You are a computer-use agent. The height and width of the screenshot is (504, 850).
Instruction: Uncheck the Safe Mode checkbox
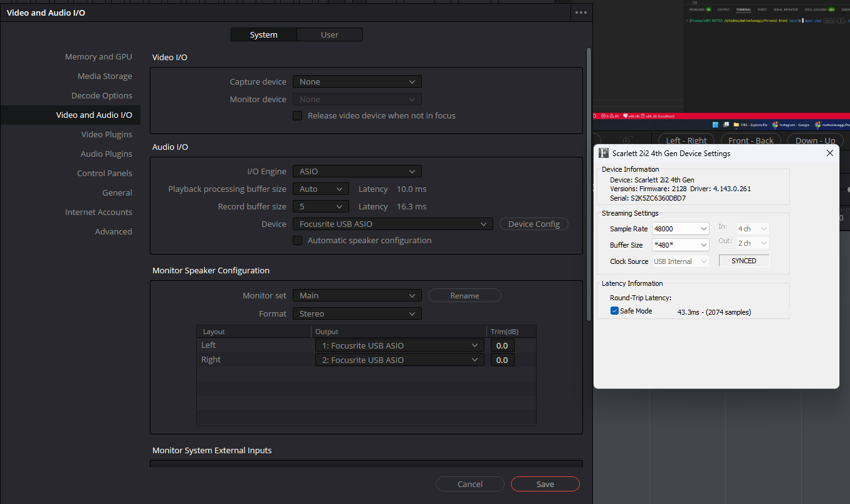(x=614, y=312)
